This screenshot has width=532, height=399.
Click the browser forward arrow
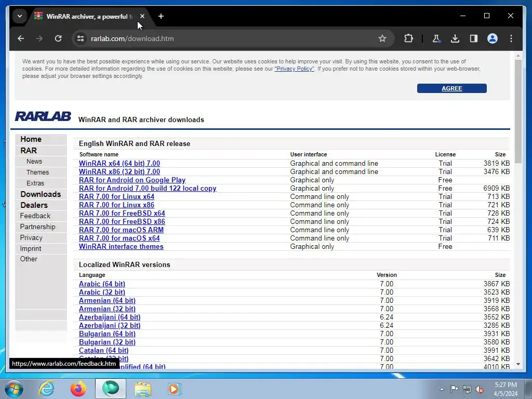click(x=39, y=38)
